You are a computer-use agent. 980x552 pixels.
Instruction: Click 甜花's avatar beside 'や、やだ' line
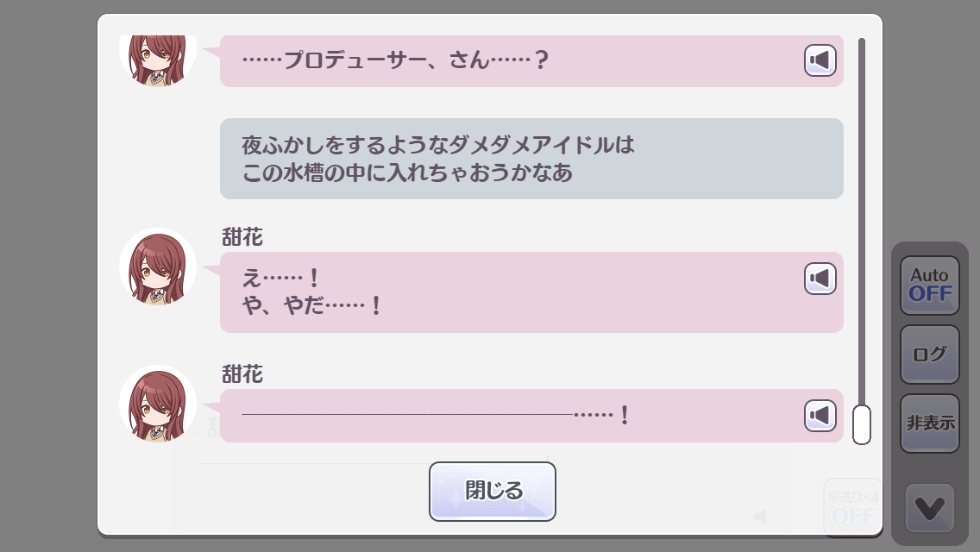point(158,267)
